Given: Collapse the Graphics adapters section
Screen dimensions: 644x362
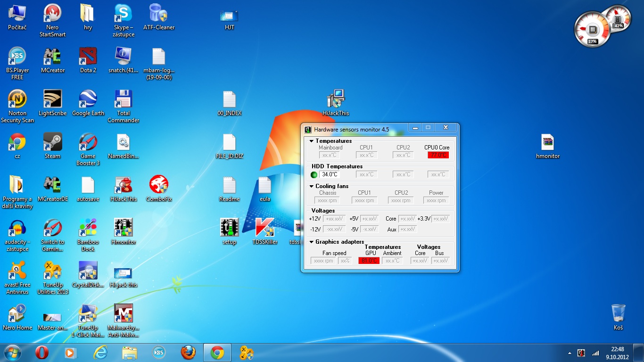Looking at the screenshot, I should coord(312,242).
